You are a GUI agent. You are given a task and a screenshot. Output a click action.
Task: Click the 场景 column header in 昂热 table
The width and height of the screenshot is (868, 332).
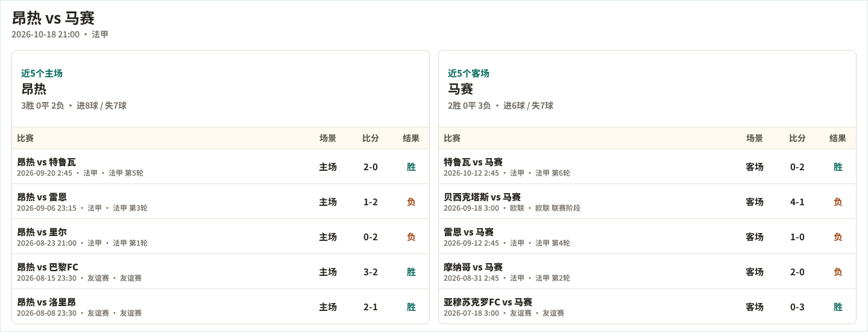coord(328,138)
